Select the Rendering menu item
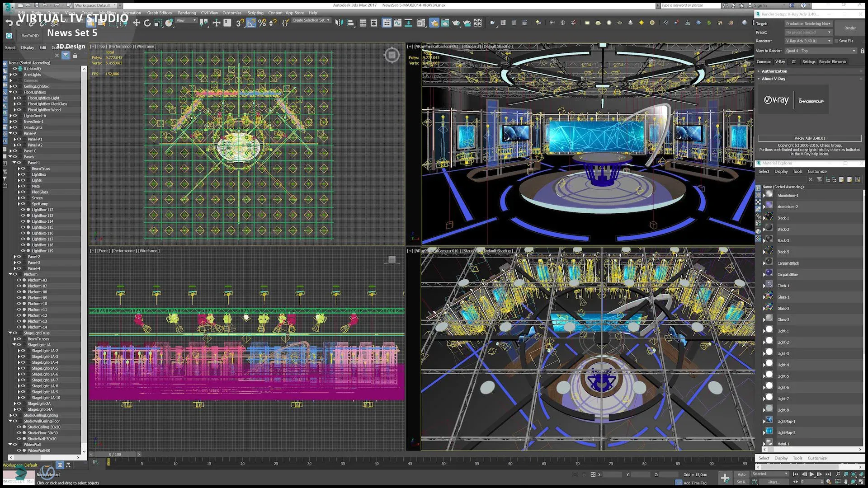 (x=187, y=13)
